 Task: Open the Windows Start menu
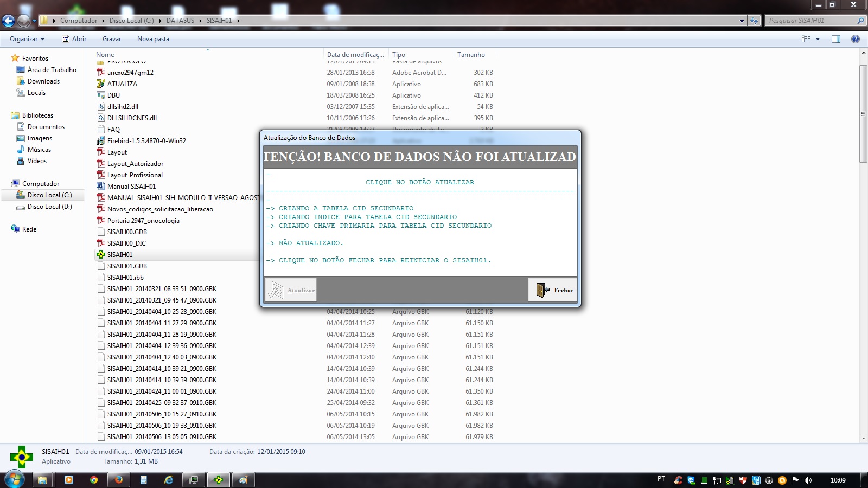click(x=14, y=479)
